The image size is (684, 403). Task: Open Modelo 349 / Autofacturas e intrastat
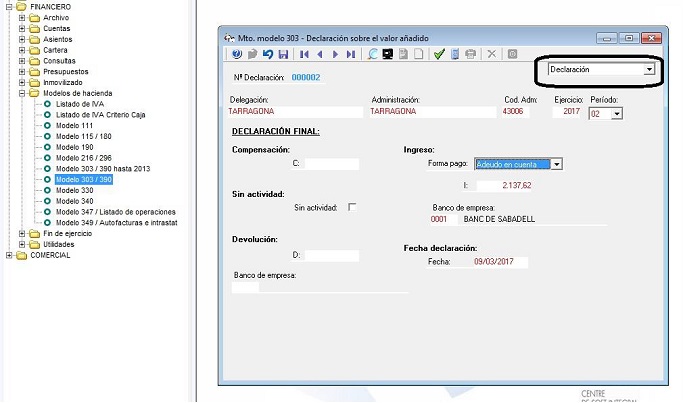tap(116, 223)
